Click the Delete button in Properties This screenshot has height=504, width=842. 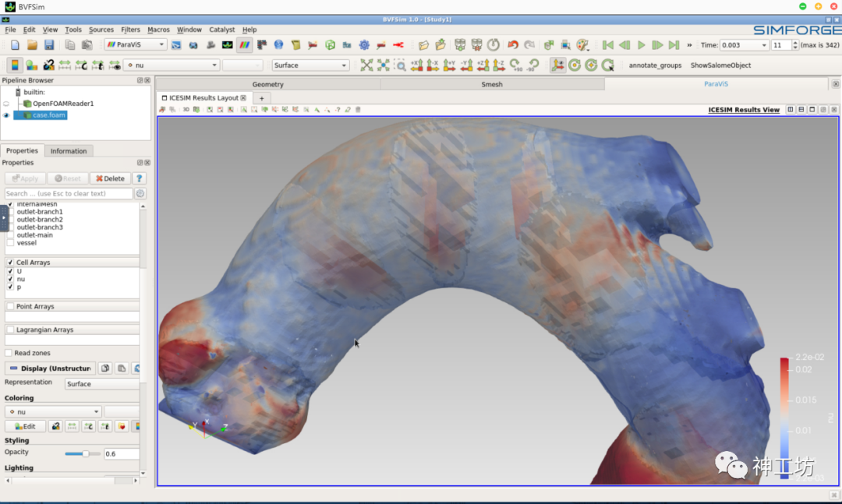[x=110, y=178]
